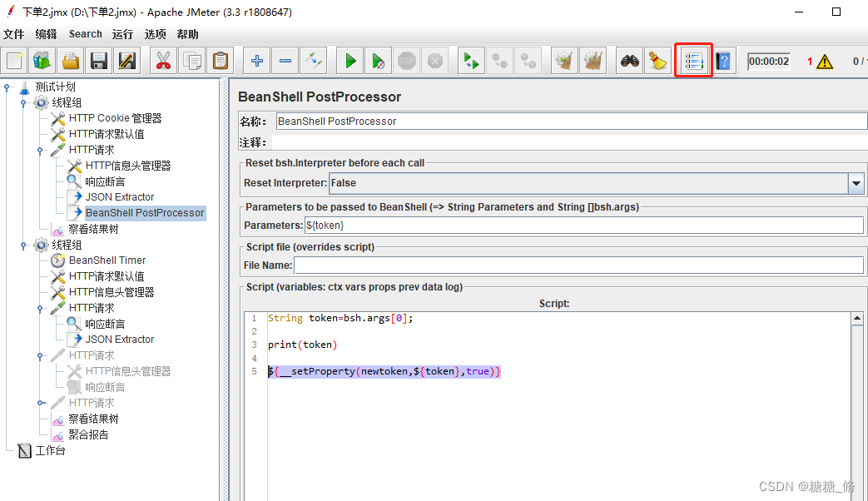This screenshot has height=501, width=868.
Task: Create a new test plan via New icon
Action: click(14, 61)
